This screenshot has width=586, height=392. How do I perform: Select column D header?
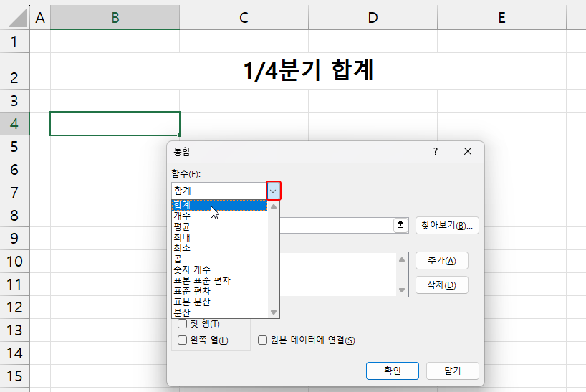[373, 18]
